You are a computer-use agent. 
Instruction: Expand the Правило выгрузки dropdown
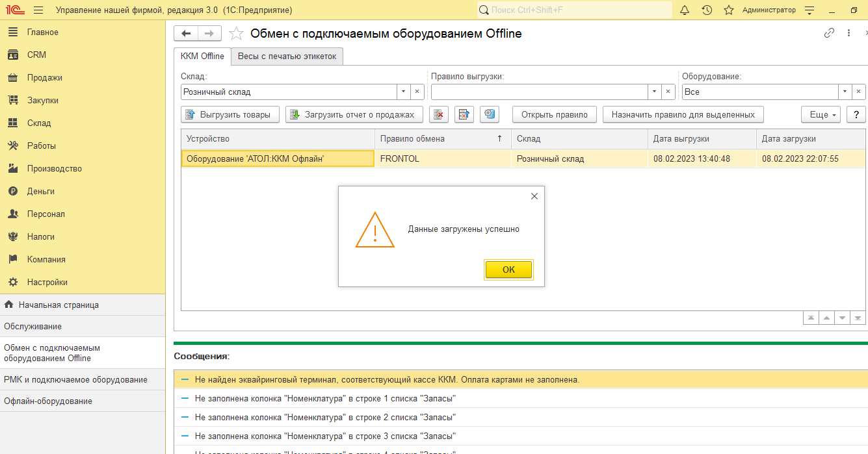[654, 92]
